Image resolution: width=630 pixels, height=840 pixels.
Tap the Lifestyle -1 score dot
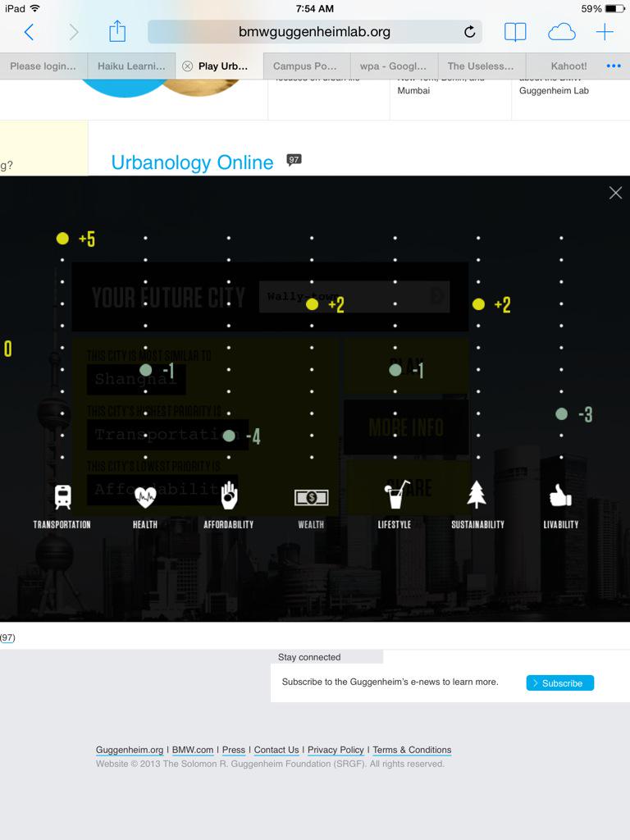tap(395, 370)
